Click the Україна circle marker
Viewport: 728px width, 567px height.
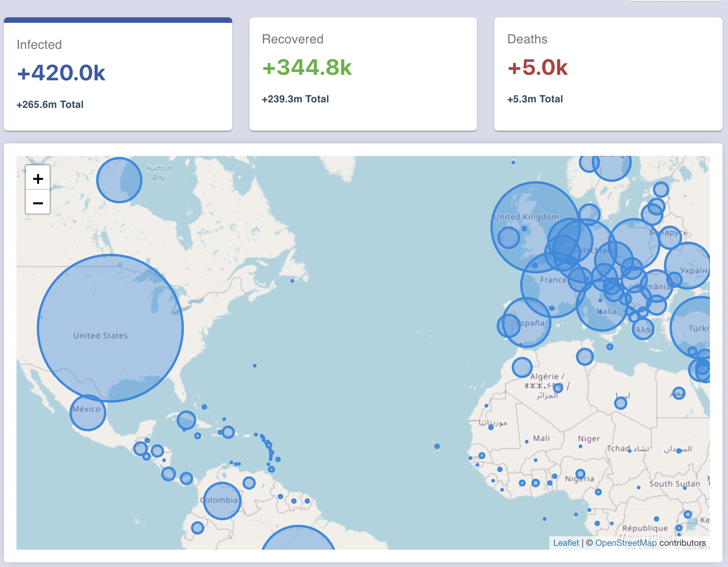click(688, 266)
